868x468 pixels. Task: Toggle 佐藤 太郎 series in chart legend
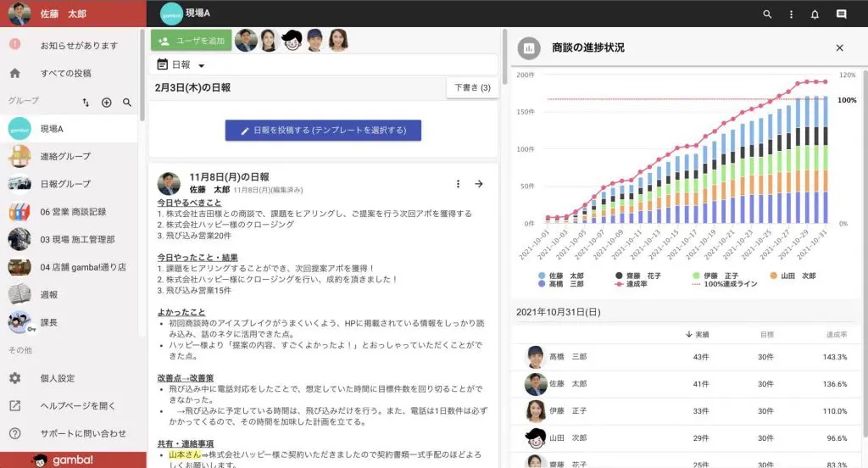pos(560,276)
